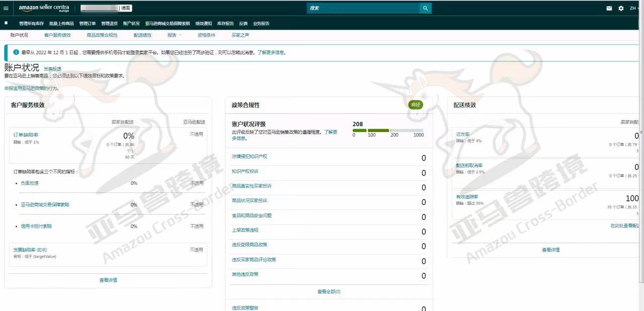Viewport: 644px width, 311px height.
Task: Click the 查看全部(0) link
Action: pyautogui.click(x=329, y=292)
